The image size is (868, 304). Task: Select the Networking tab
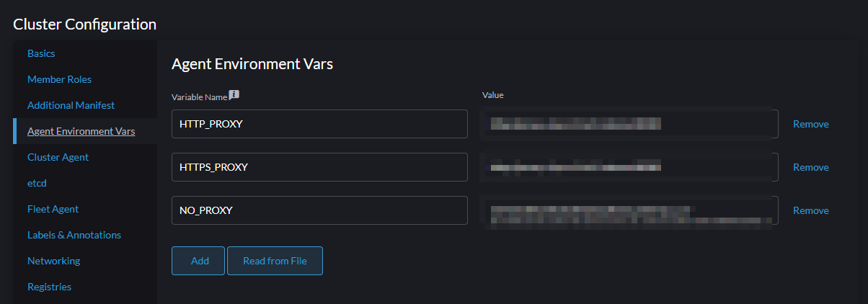pos(53,261)
